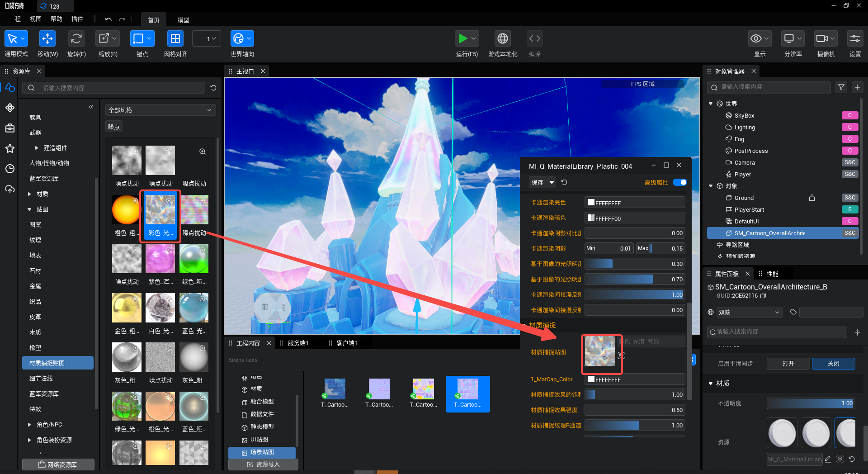This screenshot has width=868, height=474.
Task: Toggle the Lighting C badge
Action: tap(850, 127)
